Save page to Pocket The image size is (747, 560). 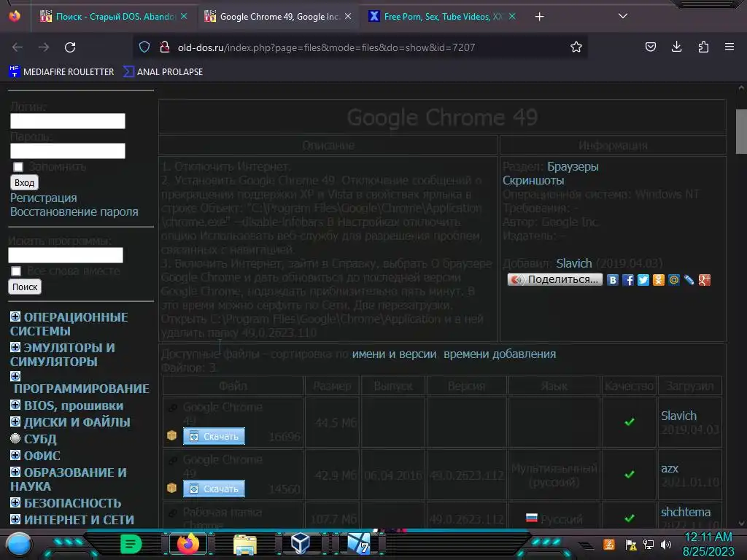click(650, 47)
